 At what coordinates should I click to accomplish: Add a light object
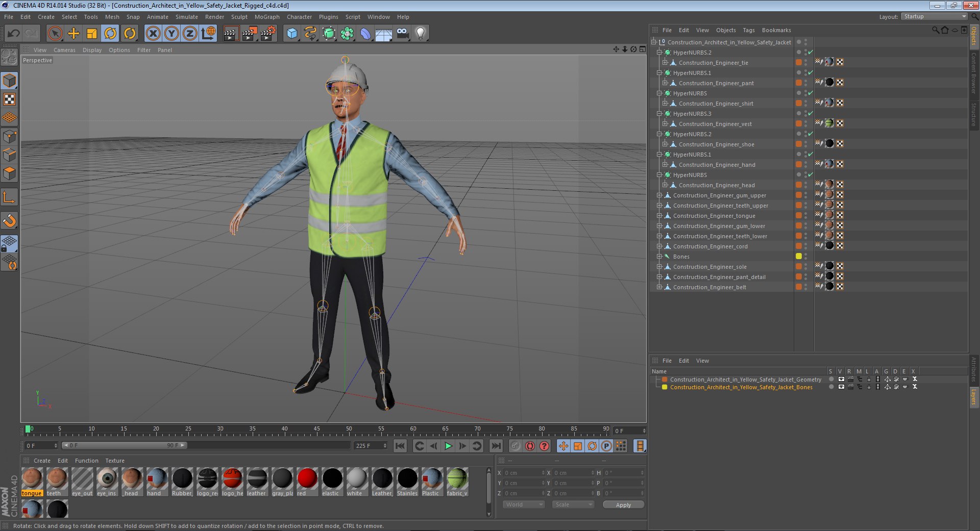pos(421,34)
